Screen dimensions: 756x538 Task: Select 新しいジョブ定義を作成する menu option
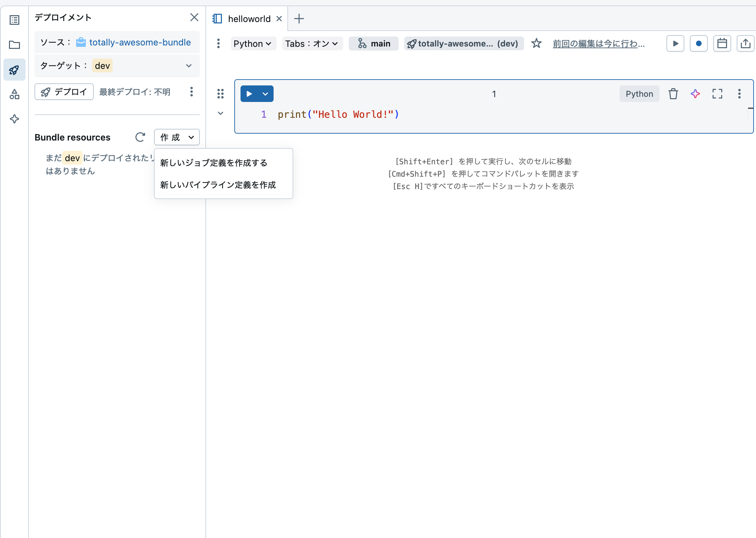pos(213,163)
